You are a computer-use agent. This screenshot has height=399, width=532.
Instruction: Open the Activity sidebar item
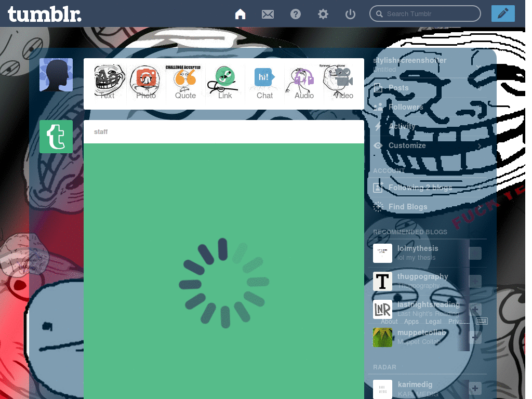pyautogui.click(x=428, y=126)
